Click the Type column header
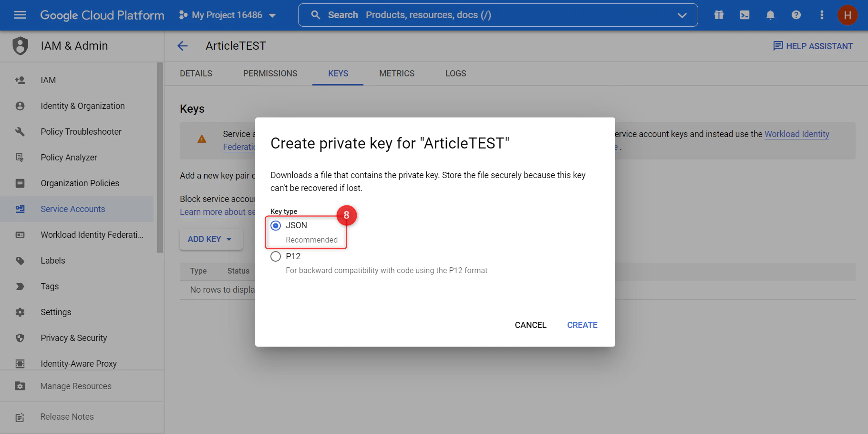Viewport: 868px width, 434px height. (198, 271)
